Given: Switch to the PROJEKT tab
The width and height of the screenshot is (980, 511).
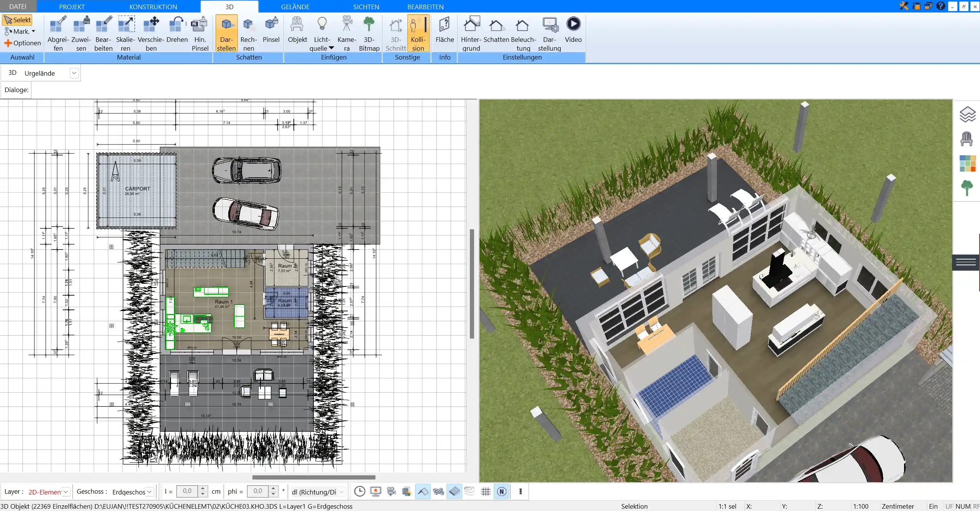Looking at the screenshot, I should [72, 7].
